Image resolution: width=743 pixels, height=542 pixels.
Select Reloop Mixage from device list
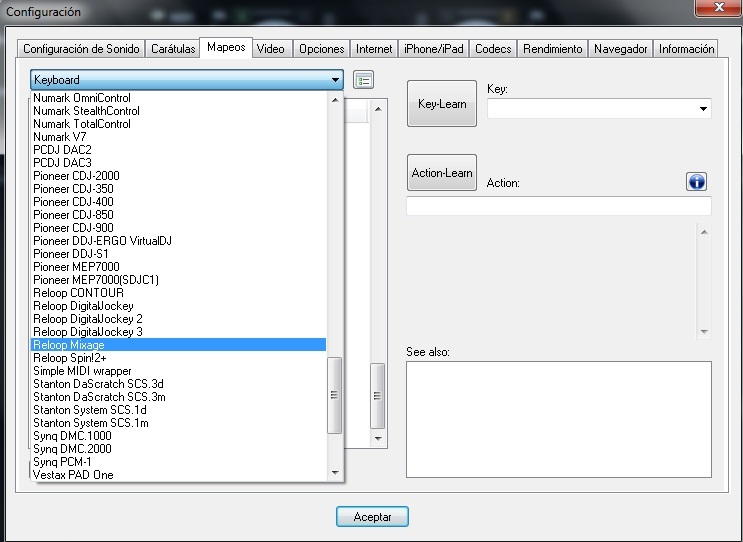(178, 345)
